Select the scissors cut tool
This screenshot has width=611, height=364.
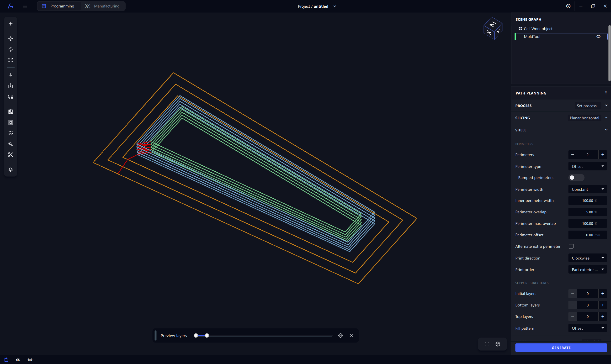pyautogui.click(x=11, y=155)
